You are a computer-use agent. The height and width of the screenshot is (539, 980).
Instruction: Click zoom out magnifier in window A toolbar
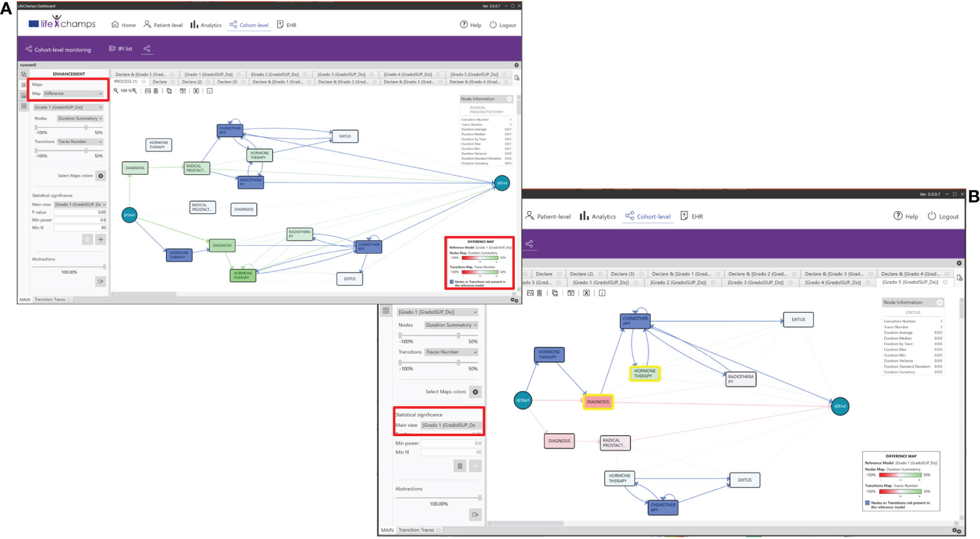[x=116, y=90]
